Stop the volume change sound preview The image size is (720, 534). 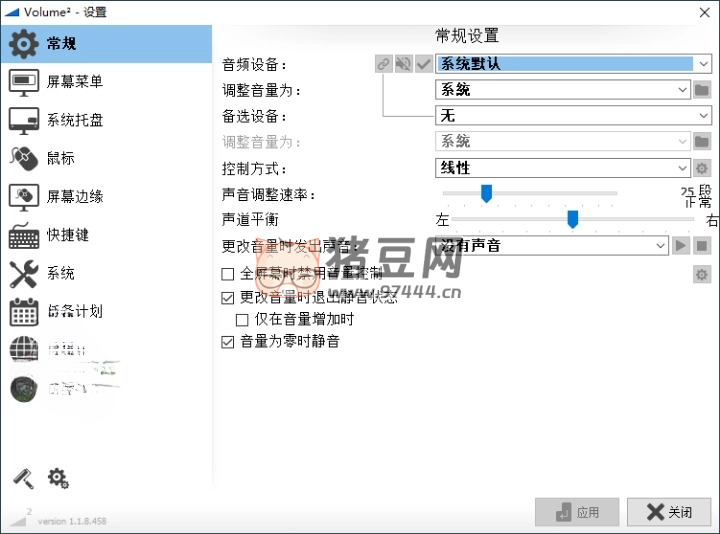[x=702, y=245]
